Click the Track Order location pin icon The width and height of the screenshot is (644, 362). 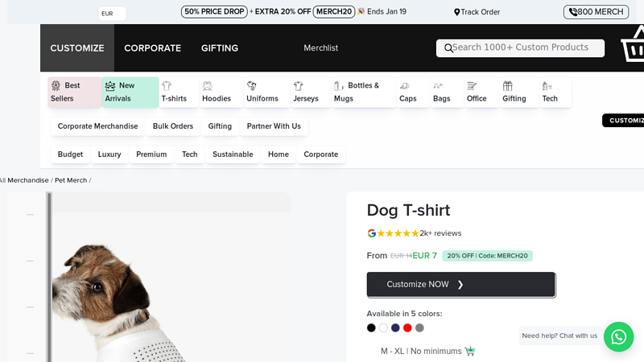(456, 12)
